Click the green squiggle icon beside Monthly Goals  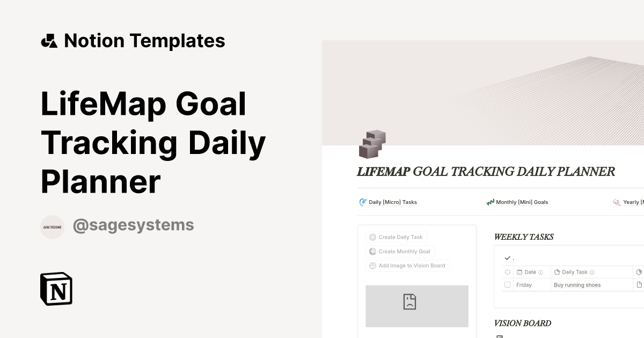coord(490,202)
